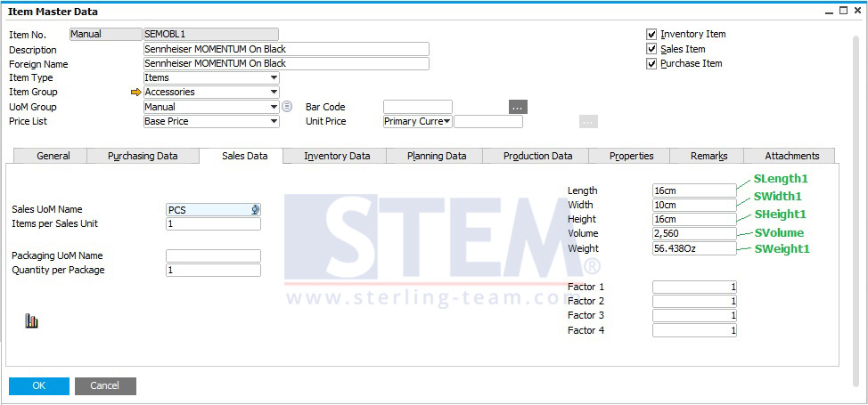This screenshot has height=405, width=868.
Task: Open the sales analysis chart icon
Action: coord(31,321)
